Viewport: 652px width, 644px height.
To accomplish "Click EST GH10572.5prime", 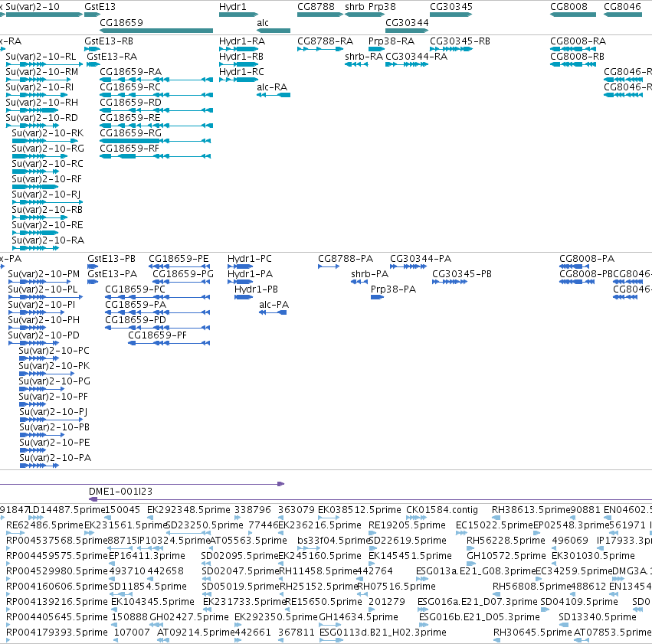I will [x=470, y=564].
